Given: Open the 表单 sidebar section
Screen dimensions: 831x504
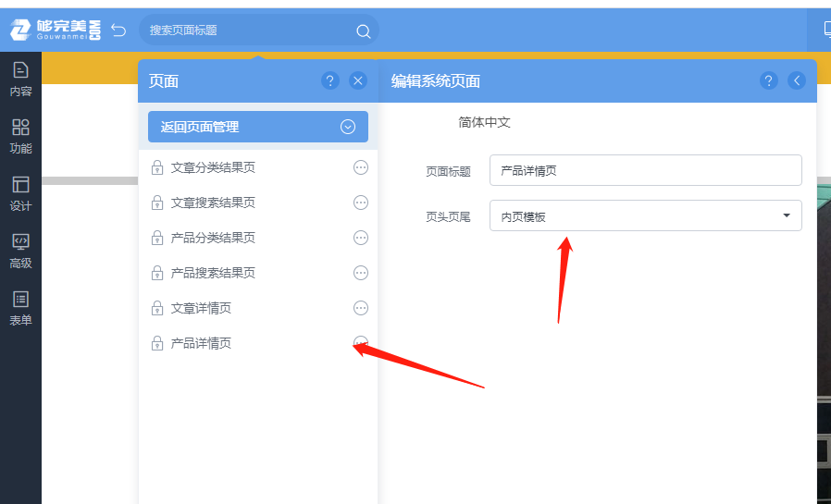Looking at the screenshot, I should 20,308.
